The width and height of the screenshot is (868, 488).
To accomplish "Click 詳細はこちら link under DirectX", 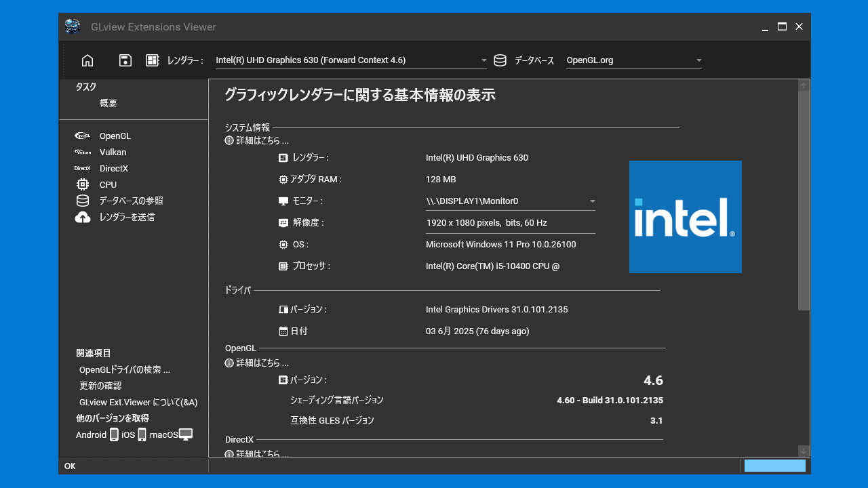I will [x=262, y=453].
